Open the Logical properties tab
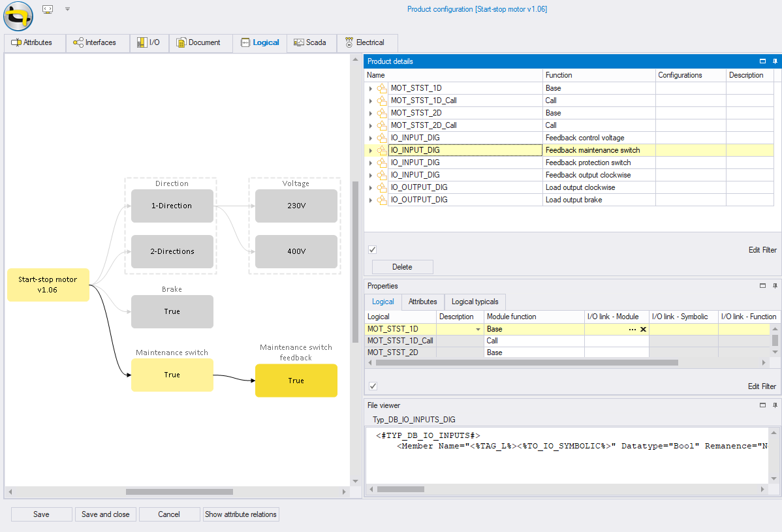Image resolution: width=782 pixels, height=532 pixels. point(383,302)
